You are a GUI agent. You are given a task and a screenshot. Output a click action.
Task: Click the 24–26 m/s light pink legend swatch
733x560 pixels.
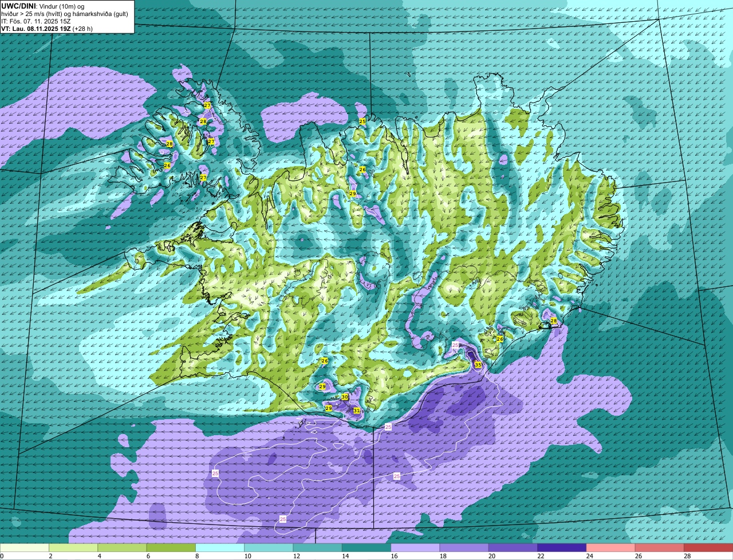click(x=611, y=547)
